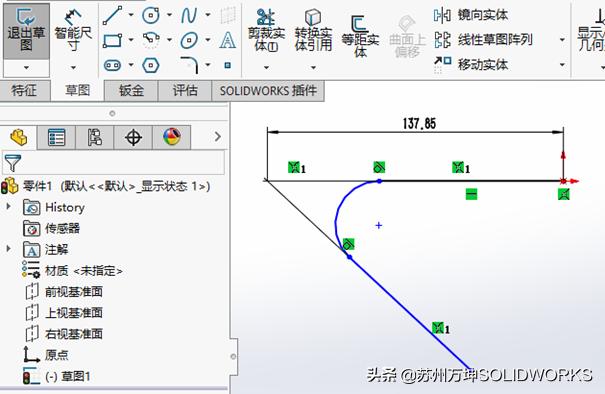Select the Smart Dimension (智能尺寸) tool
This screenshot has height=394, width=605.
pos(73,31)
